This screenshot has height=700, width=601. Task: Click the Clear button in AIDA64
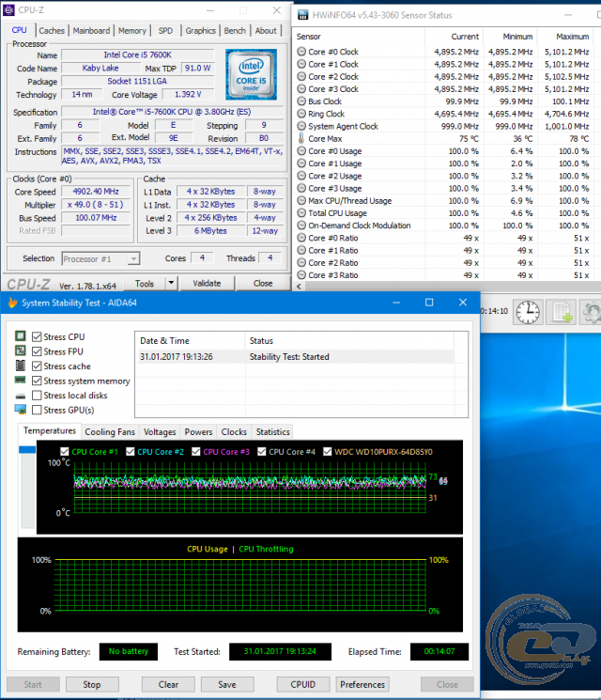point(168,684)
